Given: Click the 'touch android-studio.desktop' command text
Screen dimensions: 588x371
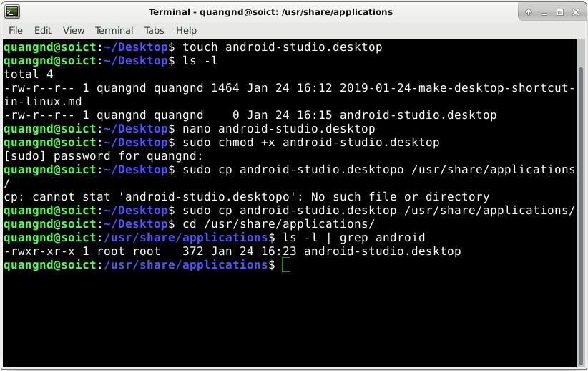Looking at the screenshot, I should (283, 47).
